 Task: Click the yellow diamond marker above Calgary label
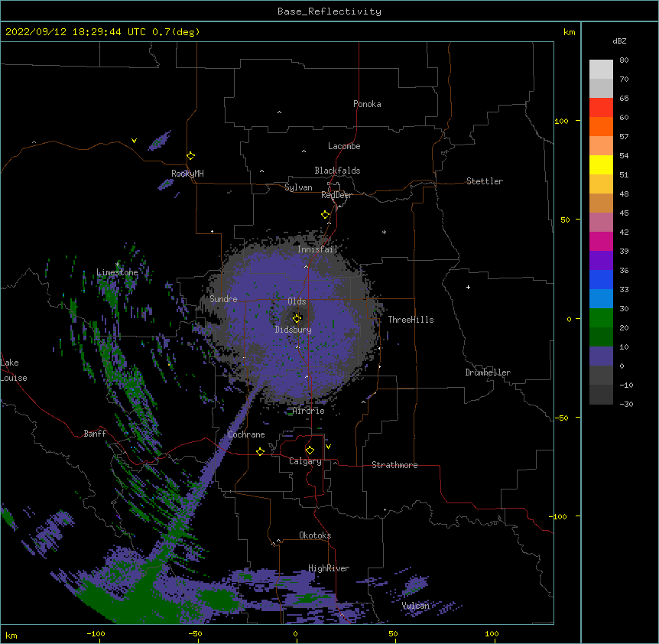click(310, 450)
